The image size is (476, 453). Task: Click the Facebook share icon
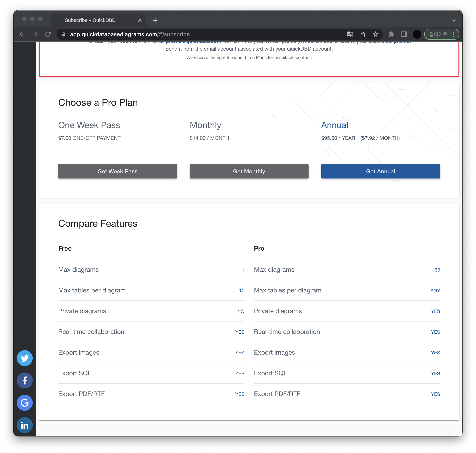(x=25, y=380)
